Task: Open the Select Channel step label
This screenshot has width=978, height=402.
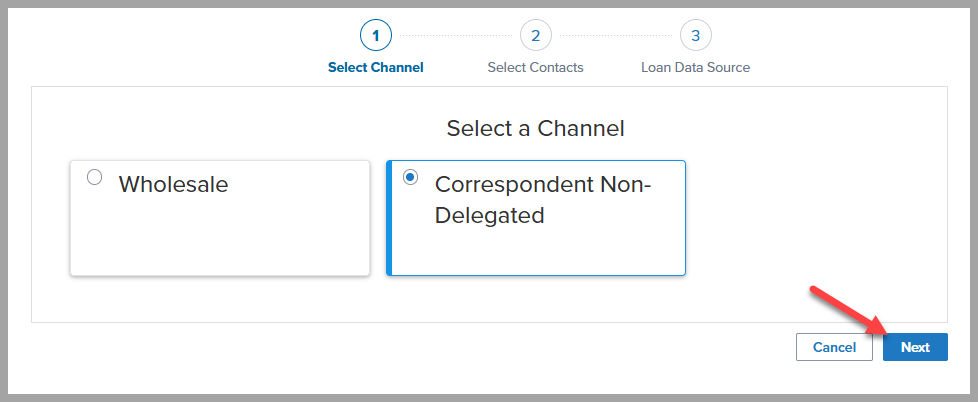Action: click(375, 68)
